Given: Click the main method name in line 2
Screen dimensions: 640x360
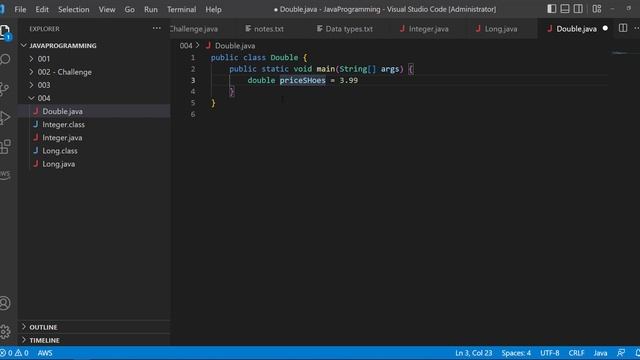Looking at the screenshot, I should [x=326, y=69].
